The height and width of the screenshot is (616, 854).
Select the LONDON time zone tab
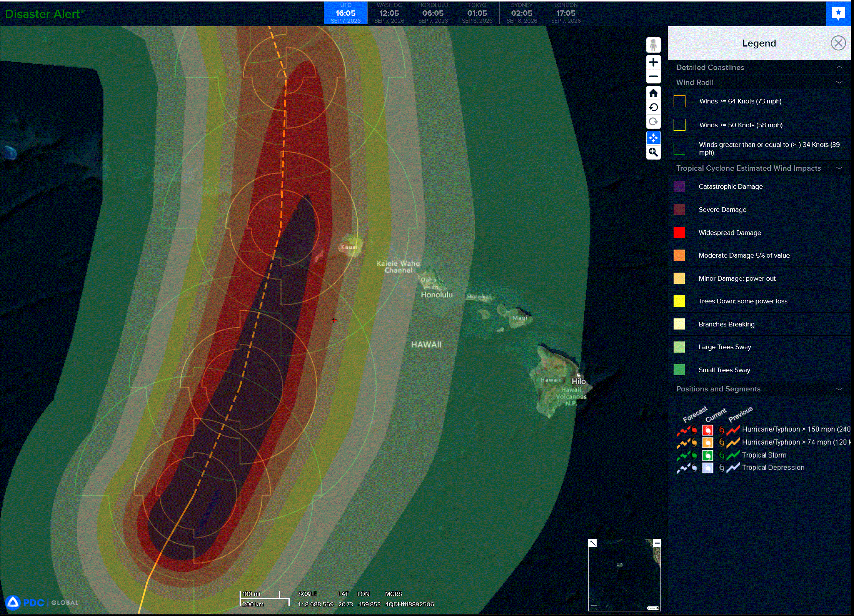566,13
